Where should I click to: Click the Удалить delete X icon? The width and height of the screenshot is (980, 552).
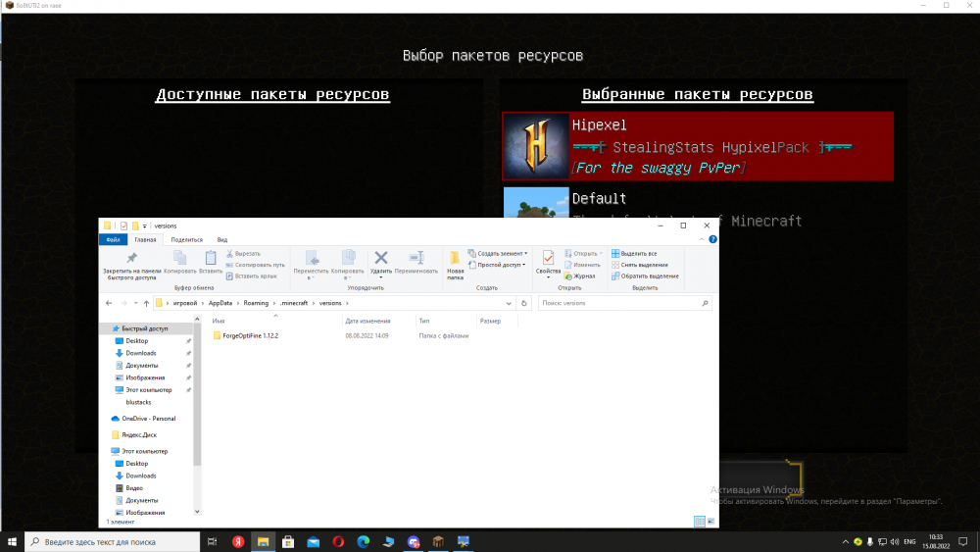[380, 258]
